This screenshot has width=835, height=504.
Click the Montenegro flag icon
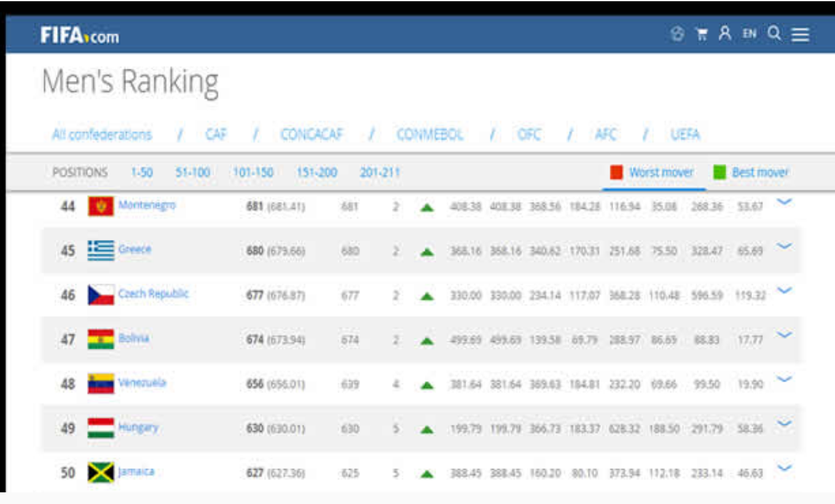[101, 206]
